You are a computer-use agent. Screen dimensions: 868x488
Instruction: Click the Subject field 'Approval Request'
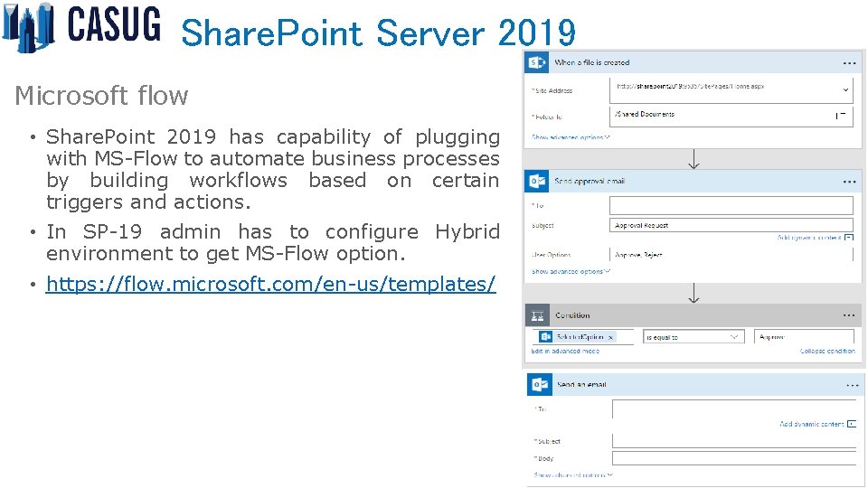(731, 225)
